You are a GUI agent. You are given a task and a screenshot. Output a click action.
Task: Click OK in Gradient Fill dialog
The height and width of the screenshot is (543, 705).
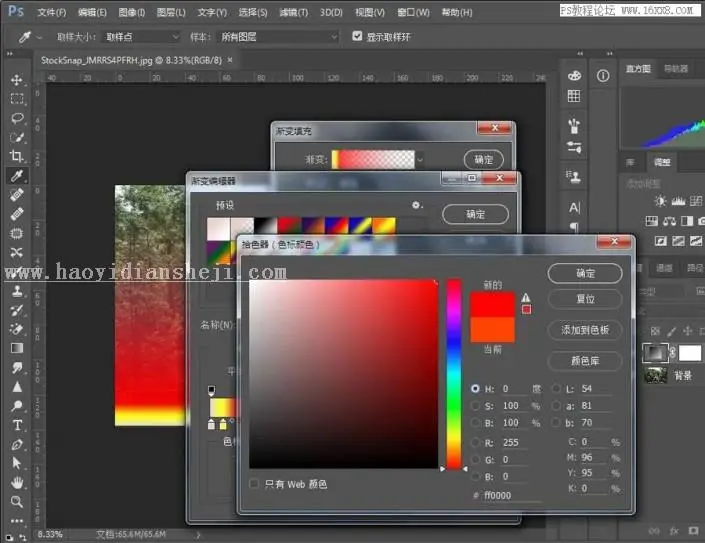(483, 160)
